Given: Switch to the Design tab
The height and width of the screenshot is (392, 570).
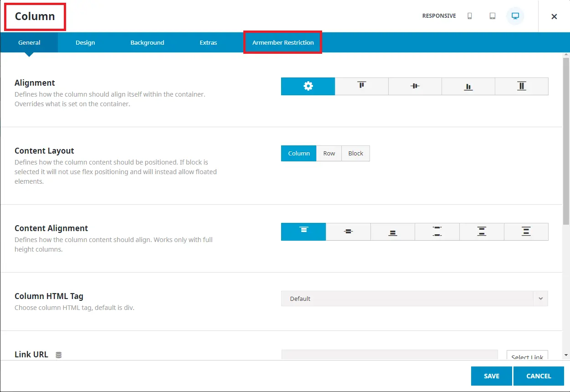Looking at the screenshot, I should (x=85, y=42).
